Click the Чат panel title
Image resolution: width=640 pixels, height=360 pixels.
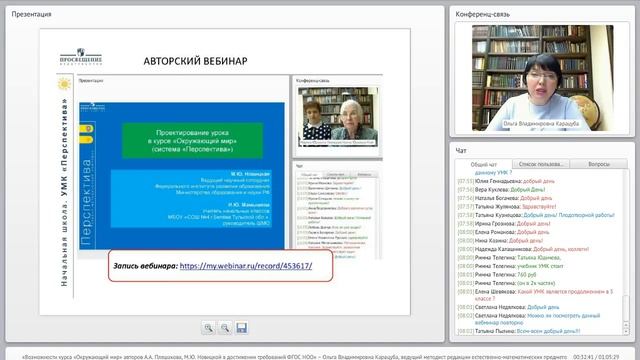point(461,151)
